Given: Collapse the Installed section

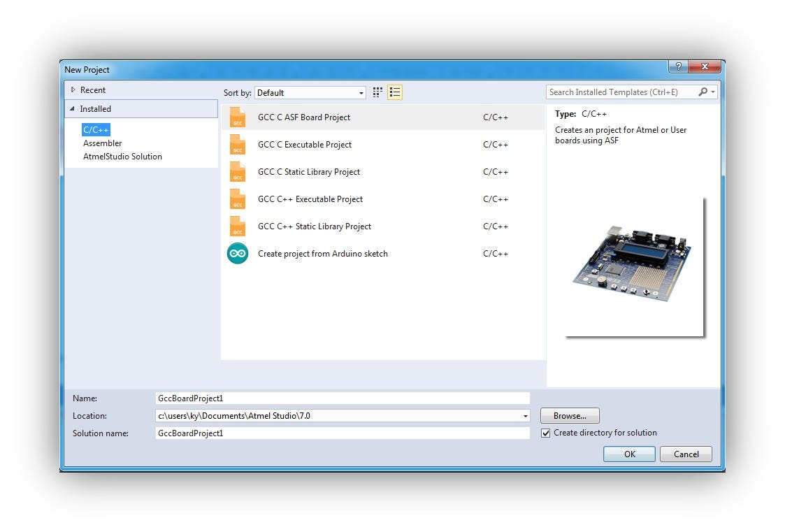Looking at the screenshot, I should click(x=73, y=108).
